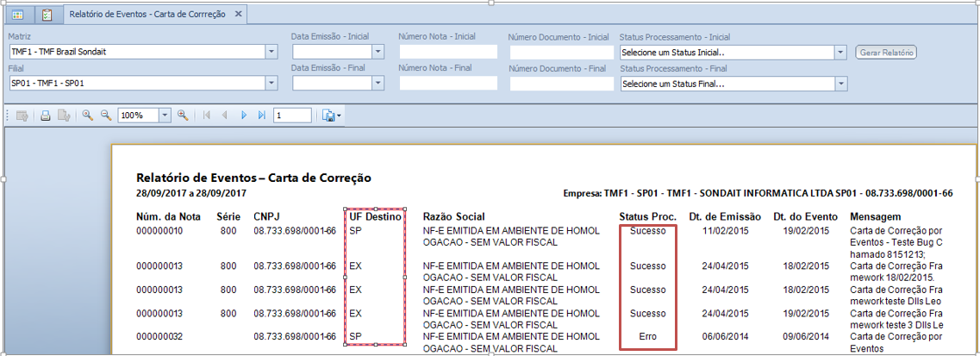Viewport: 980px width, 356px height.
Task: Click the Gerar Relatório button
Action: 886,53
